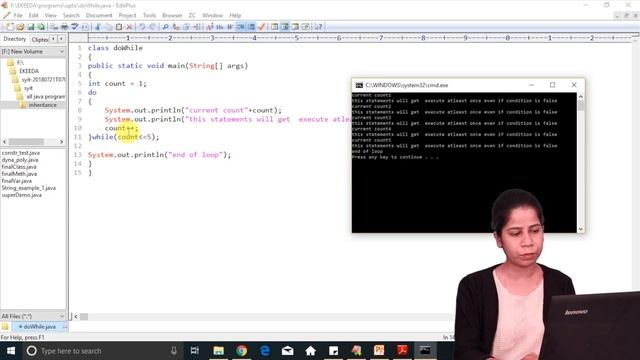Click the Print toolbar icon
The height and width of the screenshot is (360, 640).
[64, 27]
